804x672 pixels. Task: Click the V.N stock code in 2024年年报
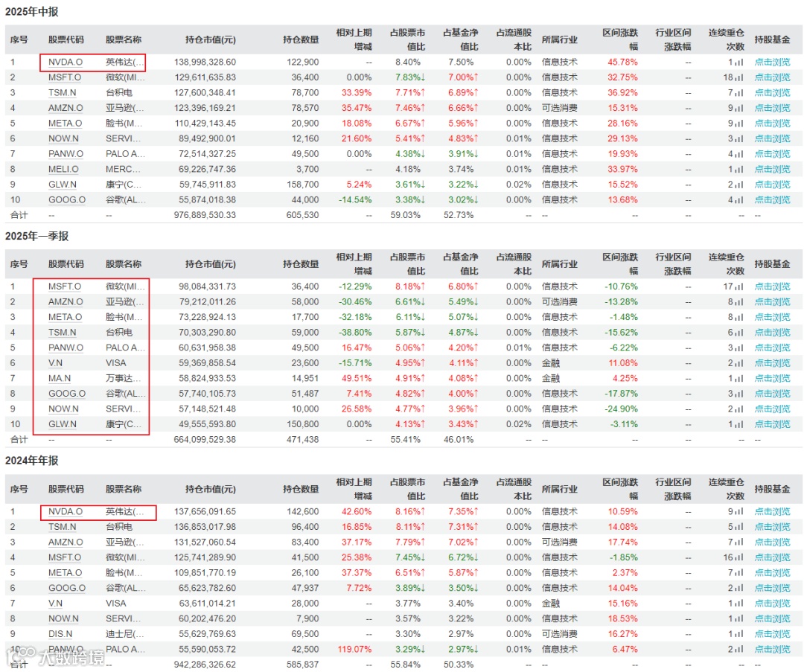55,604
